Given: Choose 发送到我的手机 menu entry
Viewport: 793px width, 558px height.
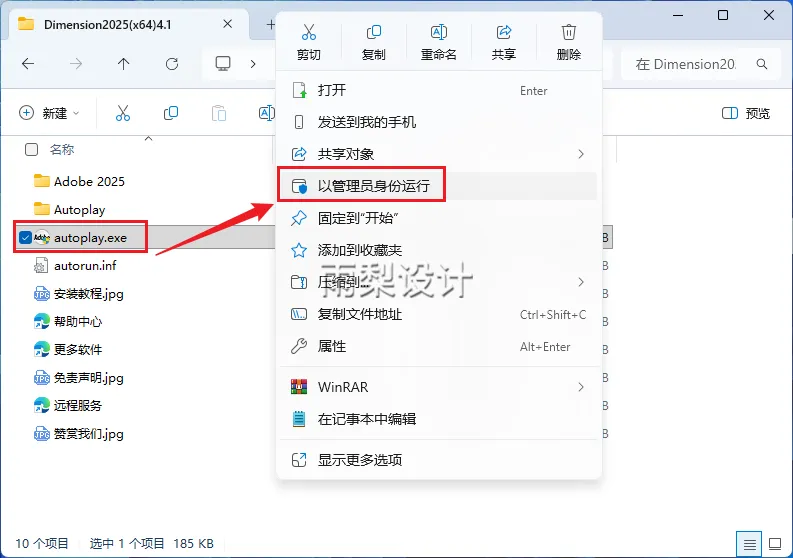Looking at the screenshot, I should (x=439, y=122).
